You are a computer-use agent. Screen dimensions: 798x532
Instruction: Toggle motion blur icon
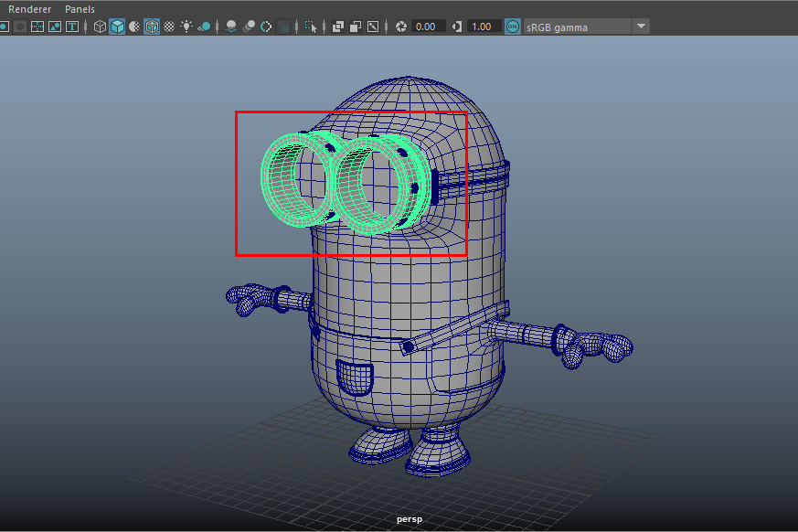pos(249,27)
